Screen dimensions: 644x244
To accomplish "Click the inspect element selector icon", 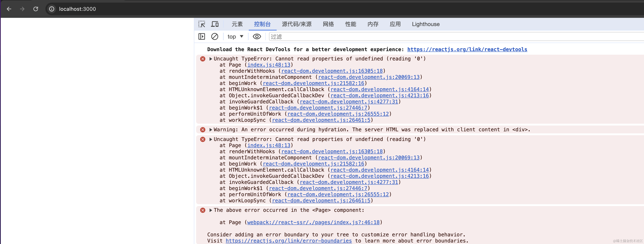I will [202, 24].
